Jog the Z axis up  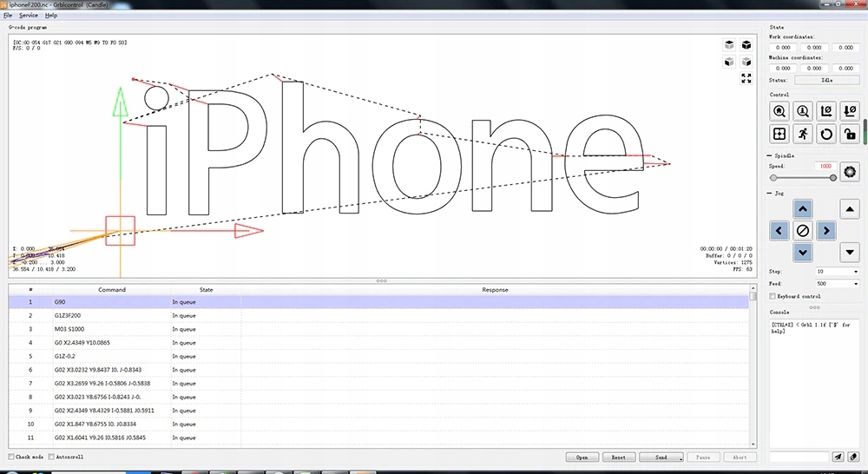(852, 208)
